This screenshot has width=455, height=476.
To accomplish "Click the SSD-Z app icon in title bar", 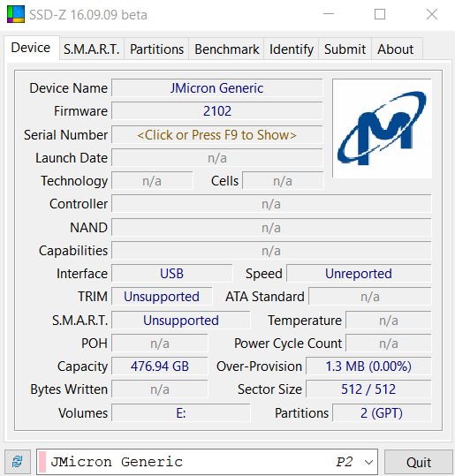I will (16, 14).
